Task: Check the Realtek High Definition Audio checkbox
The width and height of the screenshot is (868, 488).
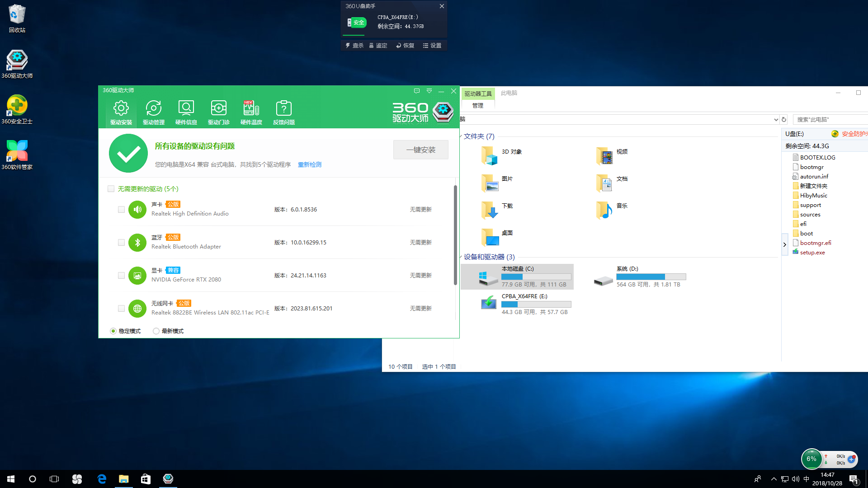Action: pyautogui.click(x=121, y=210)
